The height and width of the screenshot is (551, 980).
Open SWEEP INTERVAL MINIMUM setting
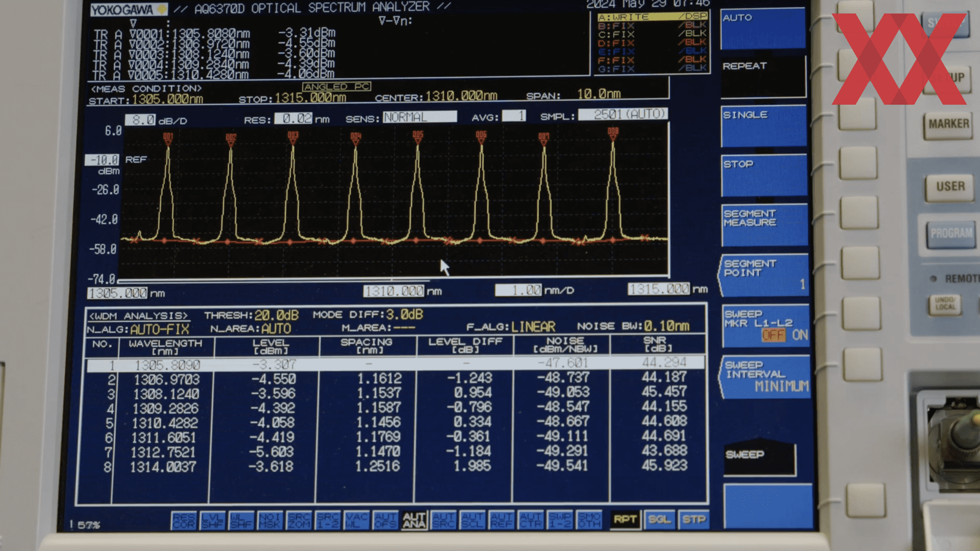765,377
